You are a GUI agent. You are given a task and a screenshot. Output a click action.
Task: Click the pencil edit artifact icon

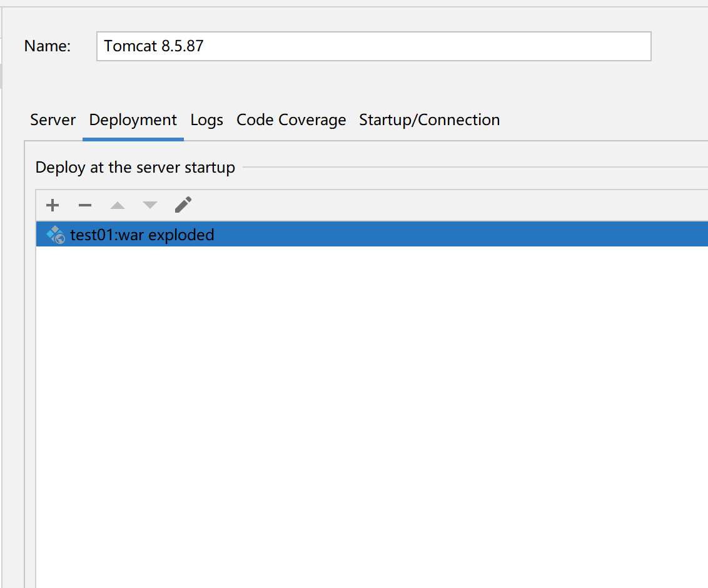[183, 205]
